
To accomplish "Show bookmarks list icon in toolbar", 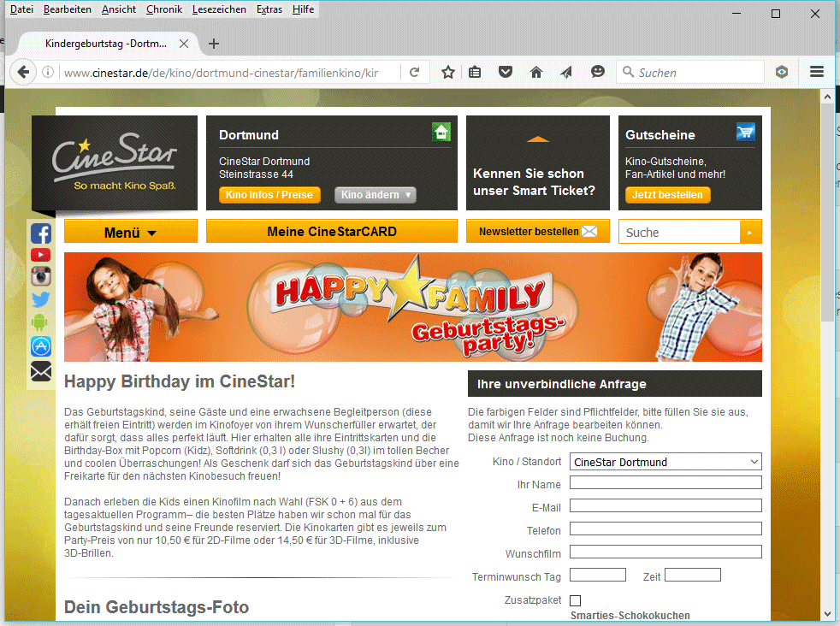I will [x=475, y=72].
